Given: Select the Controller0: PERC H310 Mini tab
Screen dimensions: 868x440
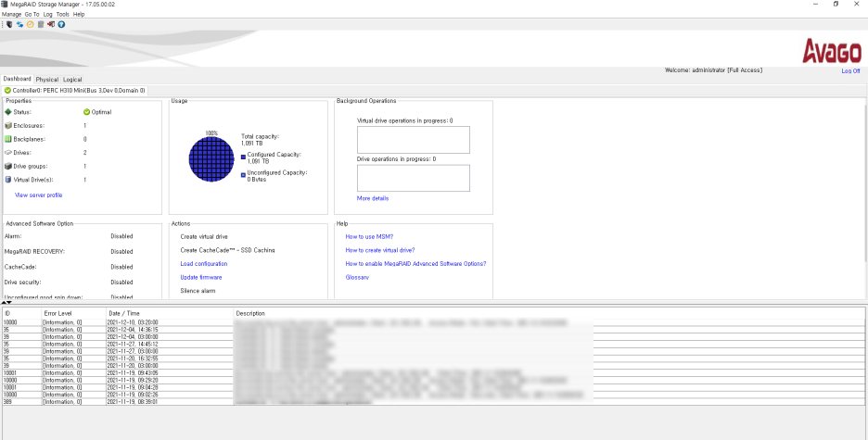Looking at the screenshot, I should (x=75, y=90).
